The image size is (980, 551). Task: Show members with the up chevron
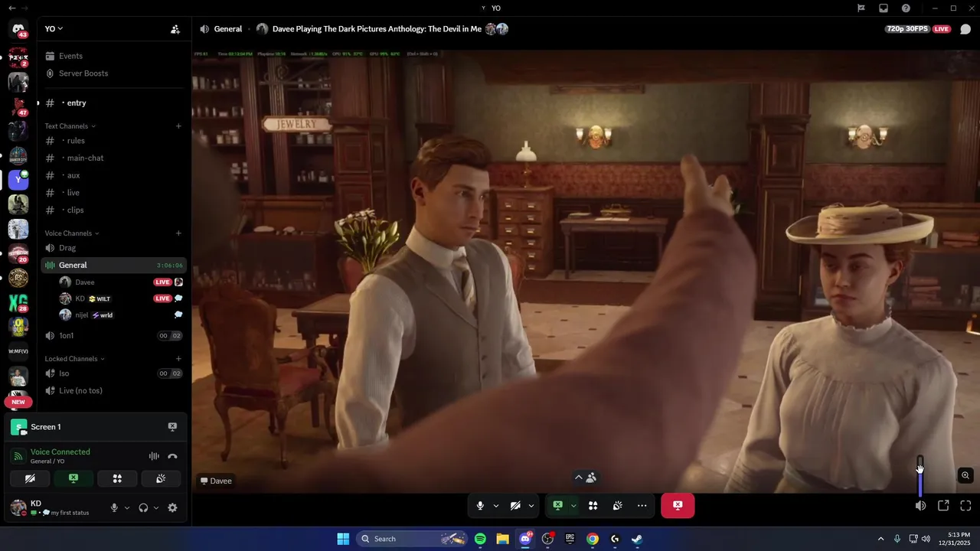point(586,478)
